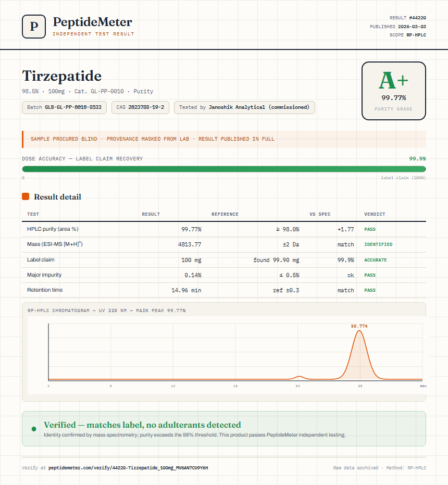This screenshot has height=485, width=448.
Task: Click the ≥ 98.0% reference cell
Action: [288, 229]
